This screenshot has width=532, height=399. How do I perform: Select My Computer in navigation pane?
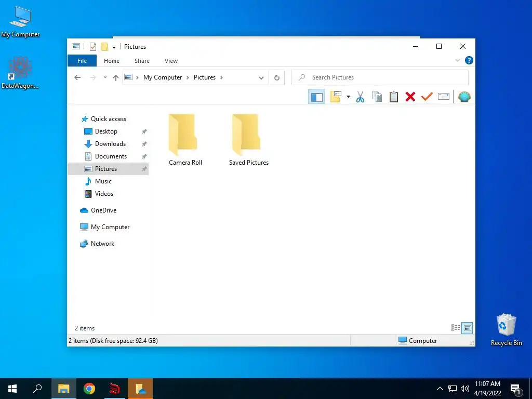click(x=110, y=227)
